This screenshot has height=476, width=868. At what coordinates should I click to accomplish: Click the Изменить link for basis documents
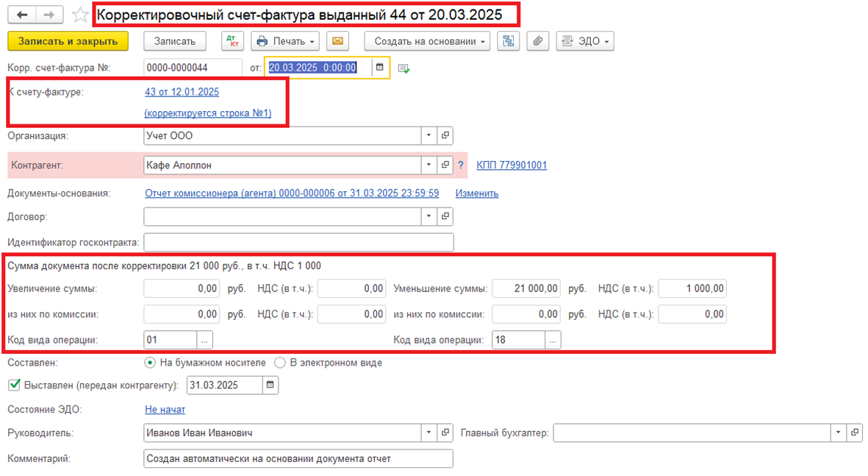476,193
